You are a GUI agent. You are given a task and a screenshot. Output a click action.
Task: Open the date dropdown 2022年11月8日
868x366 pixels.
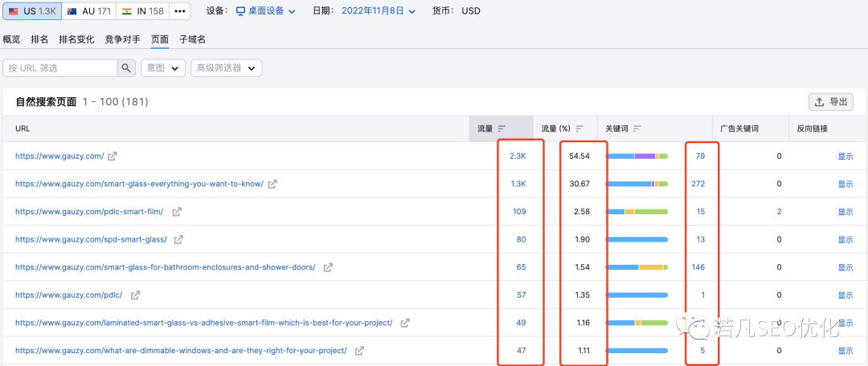click(x=378, y=11)
